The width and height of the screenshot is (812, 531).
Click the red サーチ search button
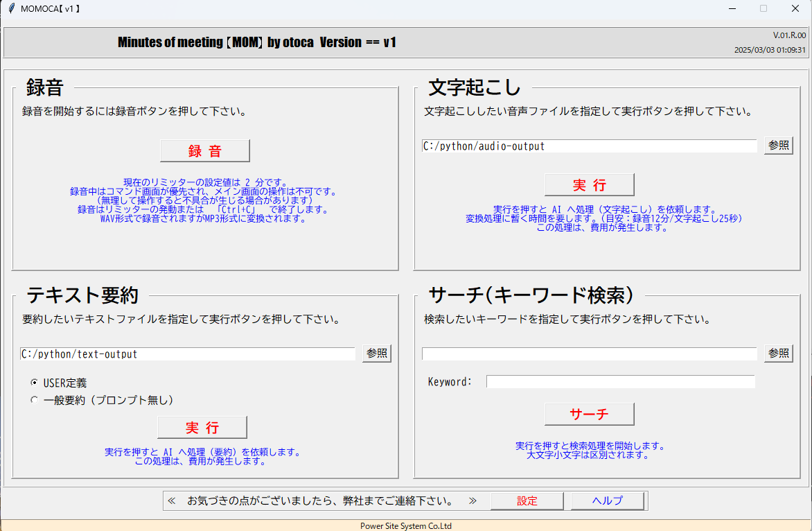click(589, 414)
